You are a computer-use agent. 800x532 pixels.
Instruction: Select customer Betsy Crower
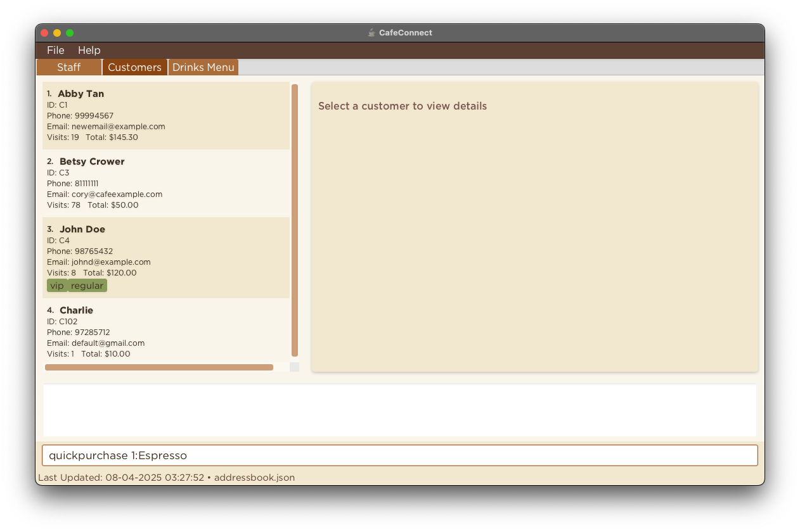click(x=166, y=183)
